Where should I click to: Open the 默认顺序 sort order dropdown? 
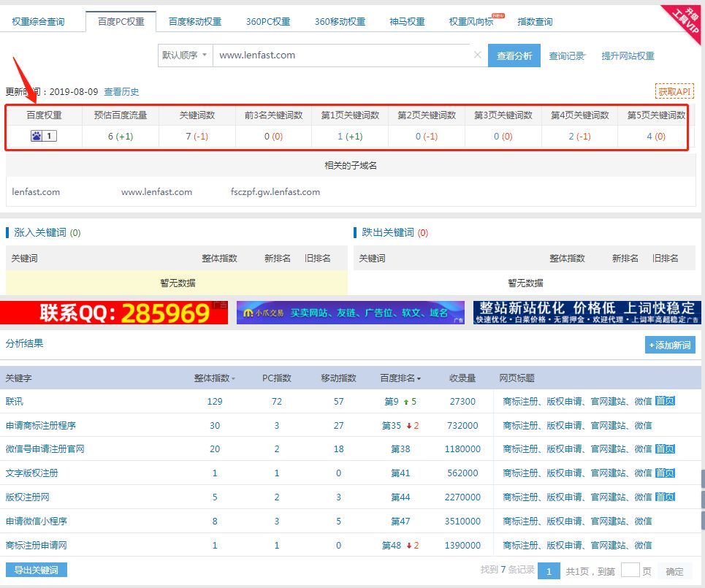[x=185, y=56]
